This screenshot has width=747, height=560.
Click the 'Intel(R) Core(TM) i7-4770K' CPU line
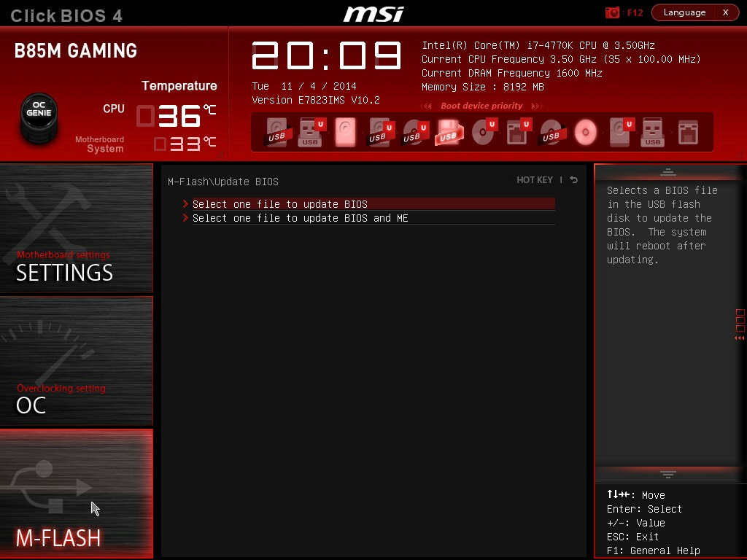[x=538, y=45]
